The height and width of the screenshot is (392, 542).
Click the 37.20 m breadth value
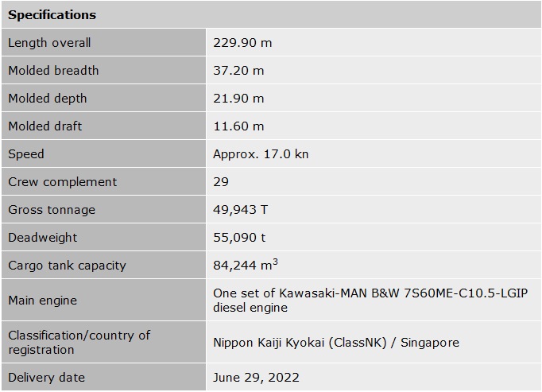click(238, 71)
